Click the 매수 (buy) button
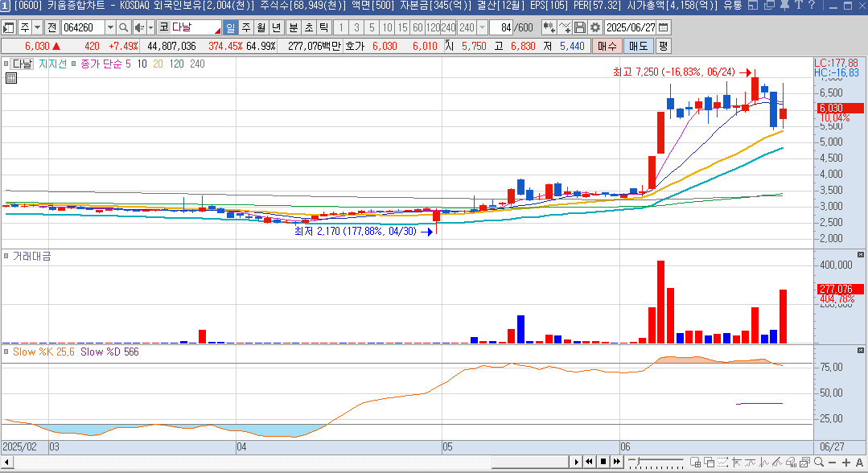Viewport: 868px width, 473px height. tap(607, 46)
